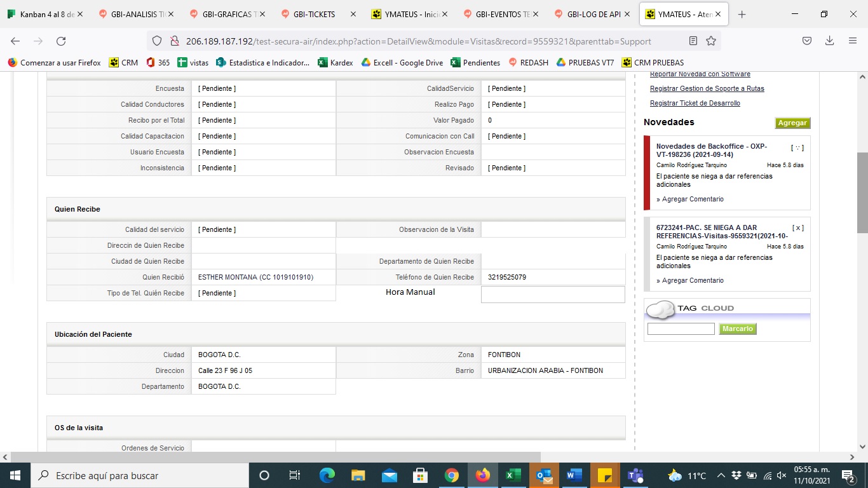Click the Encuesta [ Pendiente ] value

217,89
